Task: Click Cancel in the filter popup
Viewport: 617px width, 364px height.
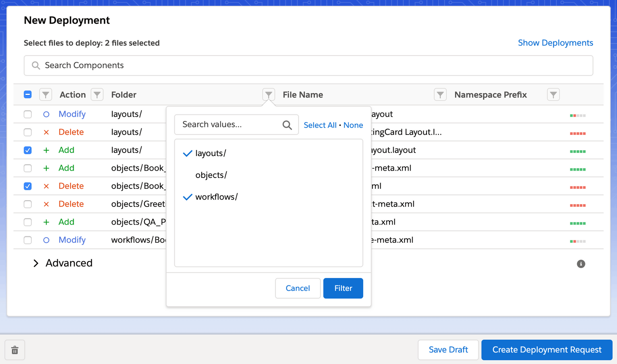Action: click(x=297, y=288)
